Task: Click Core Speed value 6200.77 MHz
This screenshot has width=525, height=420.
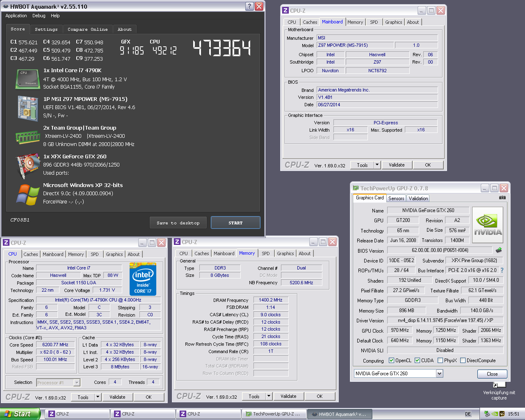Action: [x=55, y=345]
